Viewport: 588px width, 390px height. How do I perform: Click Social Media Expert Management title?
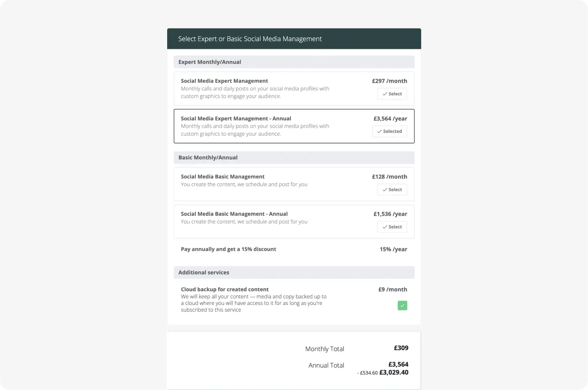click(x=224, y=81)
